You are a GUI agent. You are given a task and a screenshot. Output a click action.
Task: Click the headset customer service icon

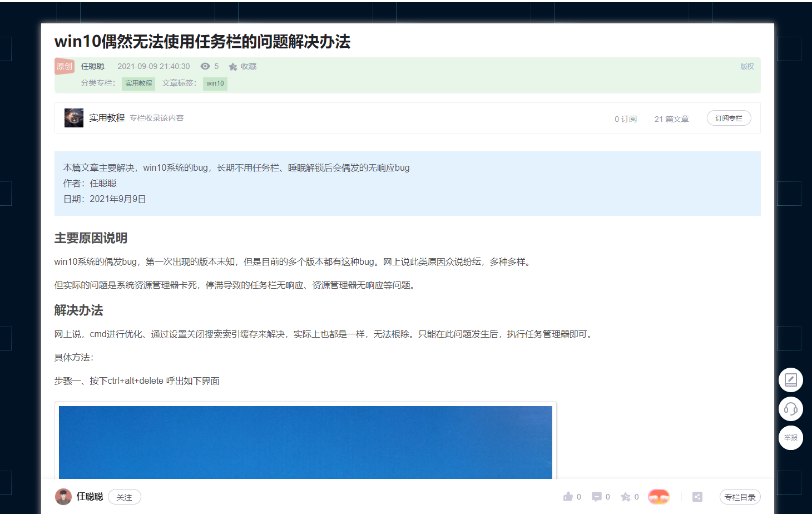tap(791, 409)
